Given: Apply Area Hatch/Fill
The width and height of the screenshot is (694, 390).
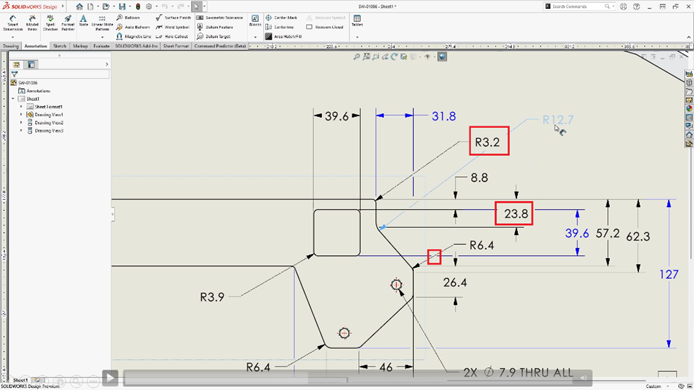Looking at the screenshot, I should (x=283, y=36).
